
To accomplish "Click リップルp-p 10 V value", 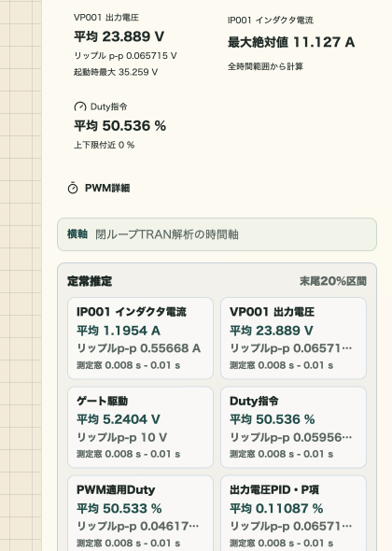I will 122,437.
